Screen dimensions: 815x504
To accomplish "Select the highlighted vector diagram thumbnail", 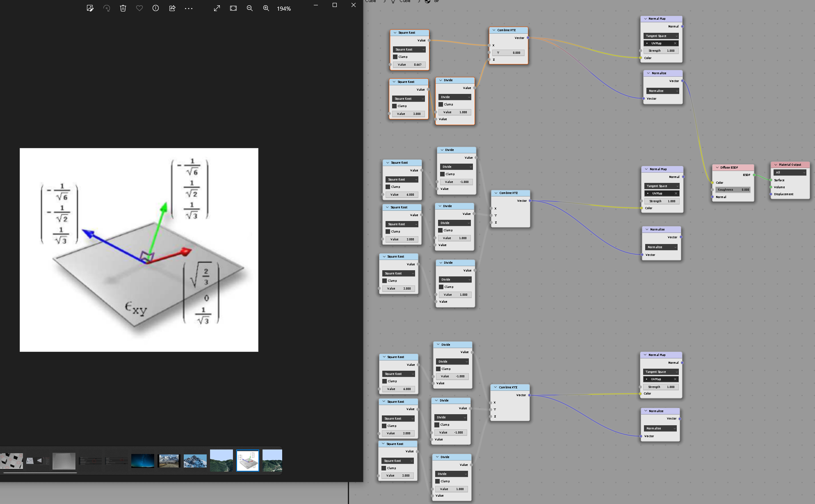I will click(x=248, y=461).
